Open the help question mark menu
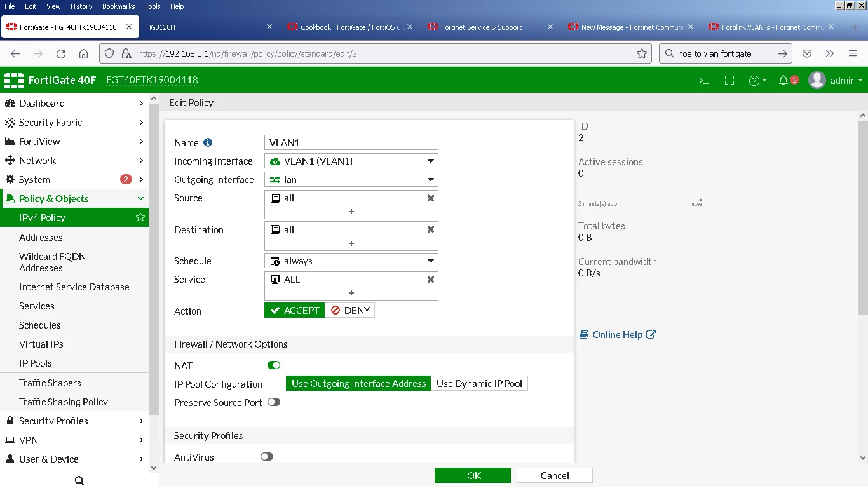Image resolution: width=868 pixels, height=488 pixels. click(x=757, y=81)
